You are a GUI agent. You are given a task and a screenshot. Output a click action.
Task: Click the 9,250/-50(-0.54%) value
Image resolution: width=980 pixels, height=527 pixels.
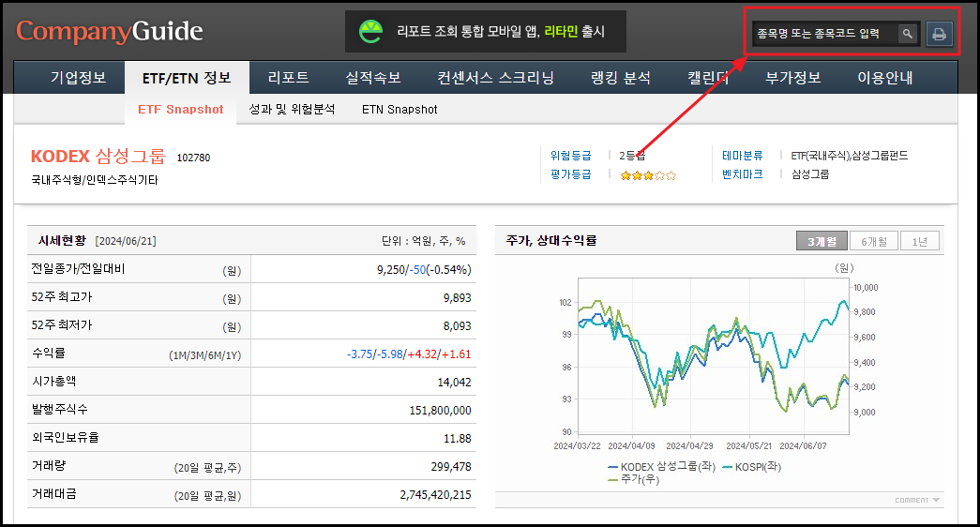(424, 269)
